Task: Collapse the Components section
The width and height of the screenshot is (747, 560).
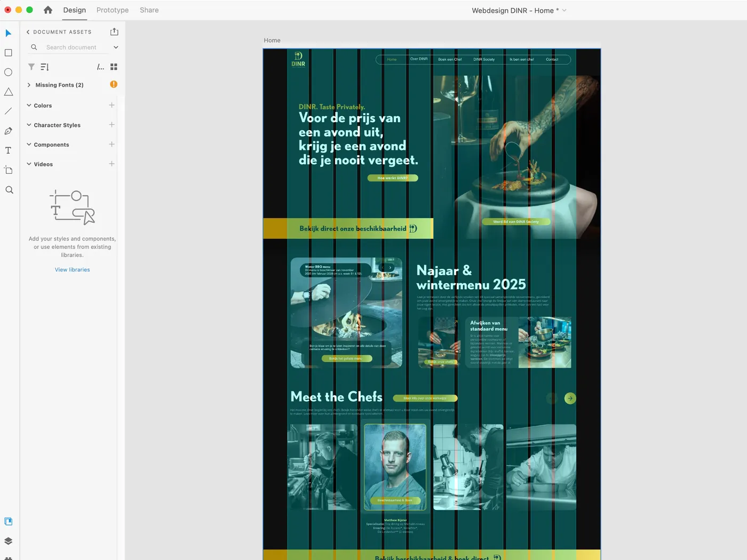Action: 29,145
